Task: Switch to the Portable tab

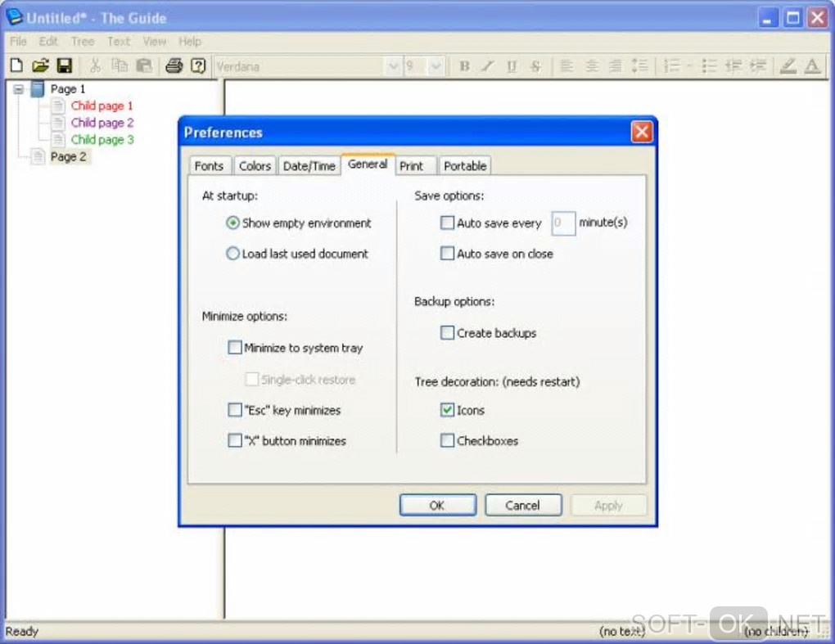Action: (465, 166)
